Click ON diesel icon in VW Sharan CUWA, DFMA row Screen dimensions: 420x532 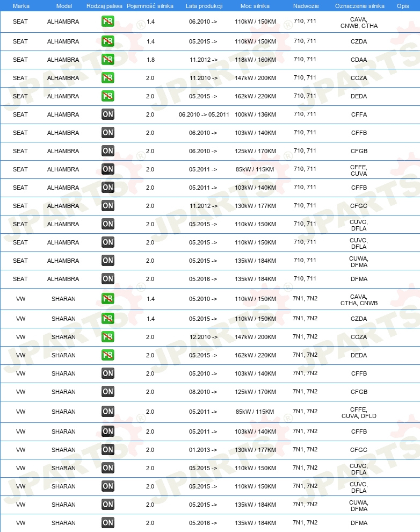108,505
